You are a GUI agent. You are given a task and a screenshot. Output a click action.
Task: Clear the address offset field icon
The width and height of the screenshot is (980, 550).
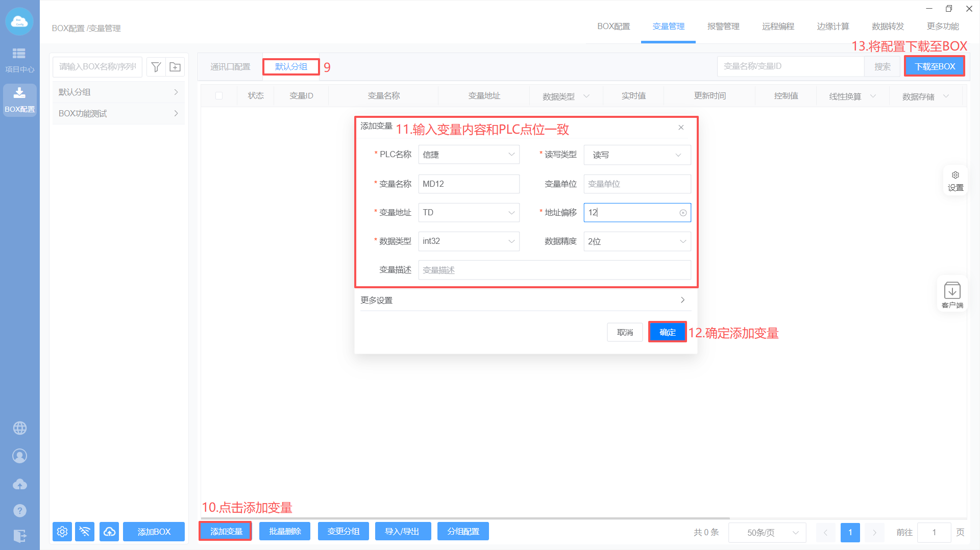[683, 213]
